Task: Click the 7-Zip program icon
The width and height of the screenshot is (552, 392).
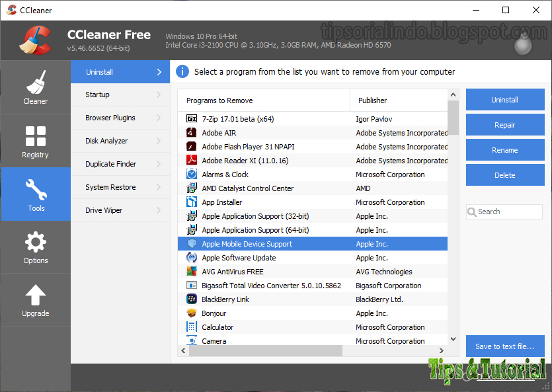Action: pyautogui.click(x=192, y=118)
